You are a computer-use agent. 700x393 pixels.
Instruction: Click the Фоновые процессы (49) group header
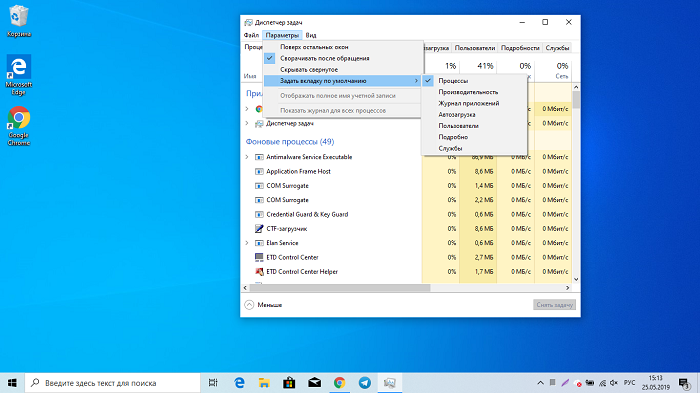point(290,142)
